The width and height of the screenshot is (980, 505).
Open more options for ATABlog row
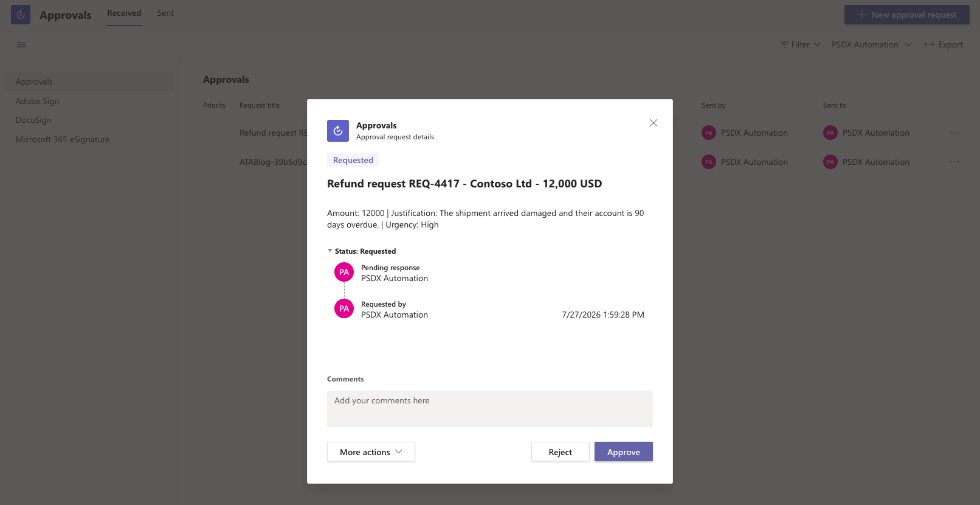pos(954,162)
